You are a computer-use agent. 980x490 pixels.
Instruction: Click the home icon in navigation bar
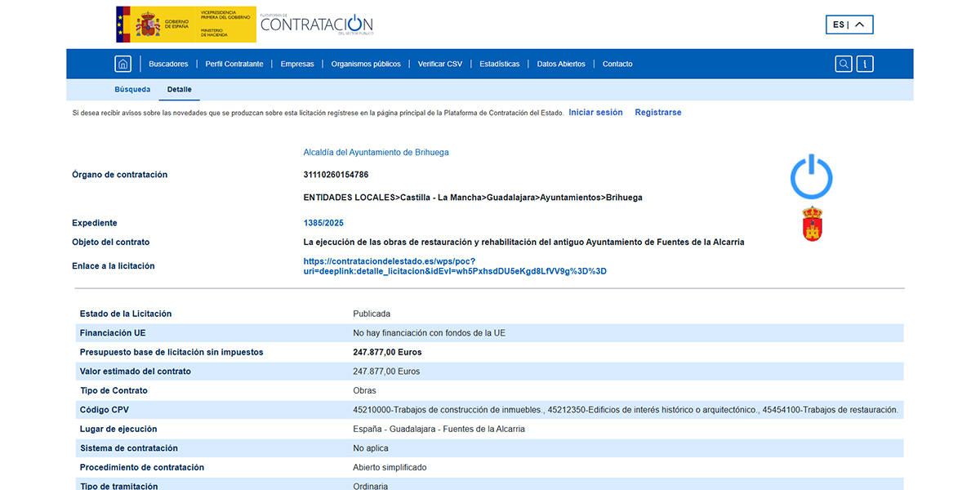[x=122, y=64]
